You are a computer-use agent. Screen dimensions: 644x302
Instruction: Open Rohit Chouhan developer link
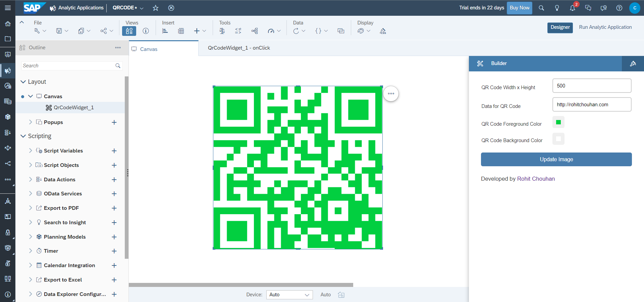(536, 179)
